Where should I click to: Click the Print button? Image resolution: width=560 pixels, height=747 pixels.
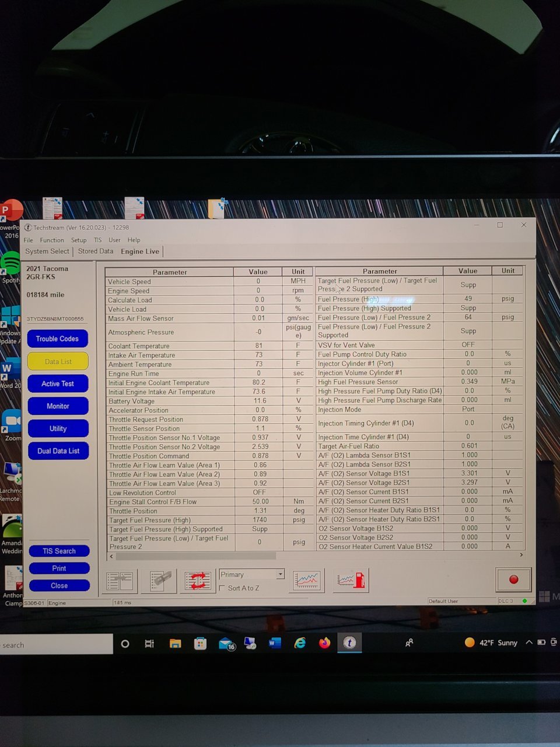(x=59, y=568)
